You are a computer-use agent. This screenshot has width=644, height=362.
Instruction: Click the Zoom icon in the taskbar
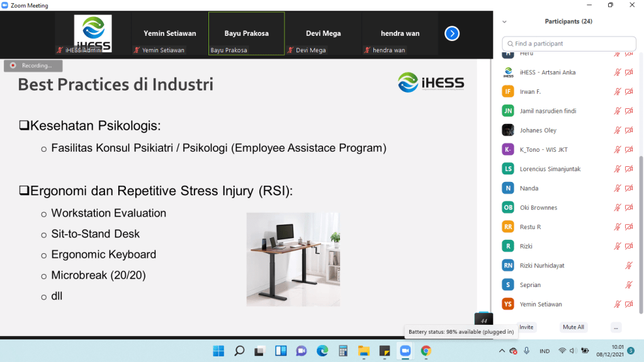tap(405, 351)
